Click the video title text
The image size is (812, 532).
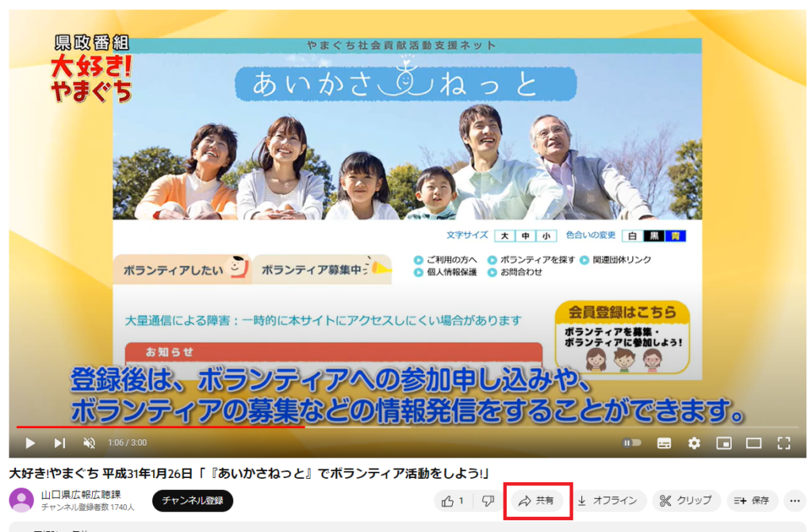pyautogui.click(x=249, y=473)
